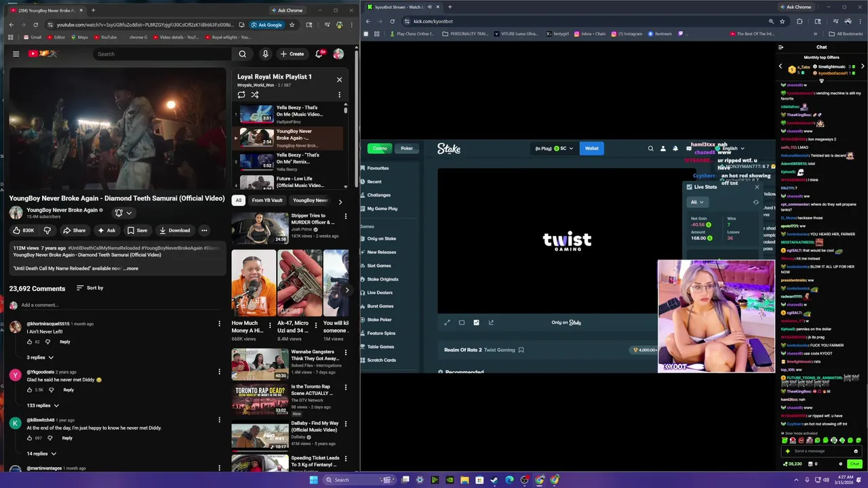Bookmark the YouTube page with star icon

coord(292,25)
